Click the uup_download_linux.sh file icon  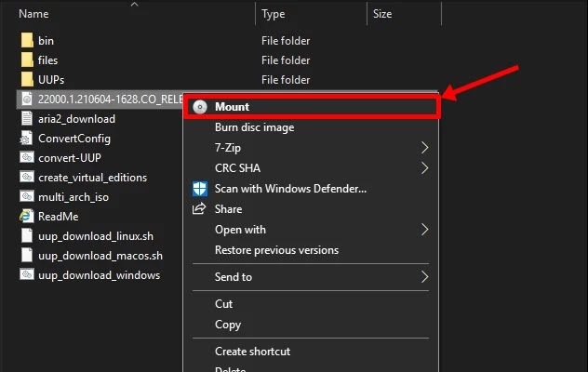pyautogui.click(x=27, y=235)
